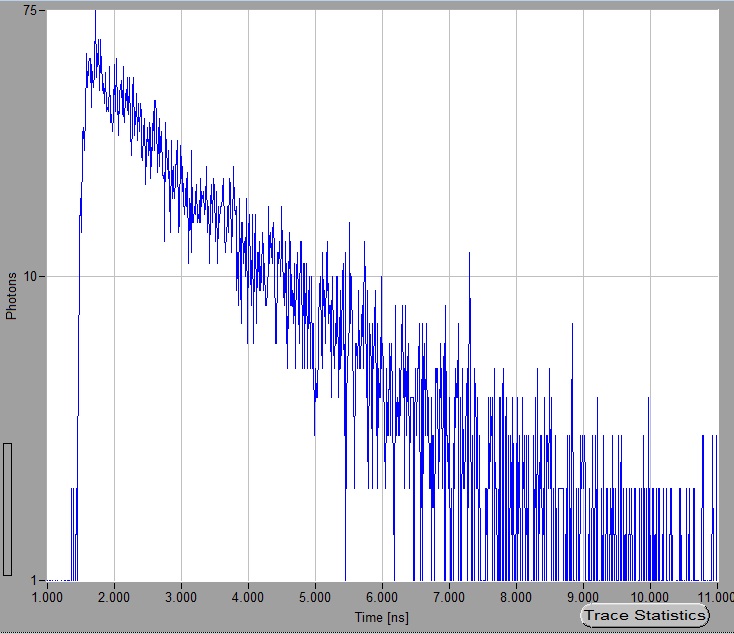Click the 7.000 time axis label
The image size is (734, 634).
(449, 596)
